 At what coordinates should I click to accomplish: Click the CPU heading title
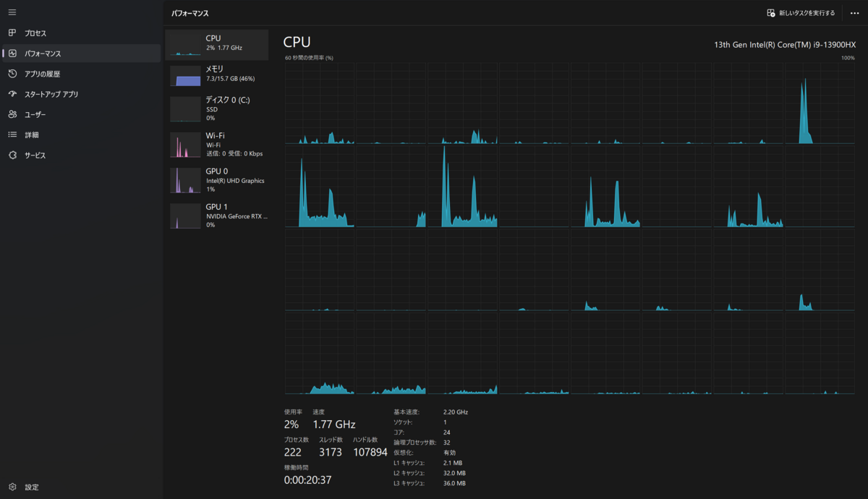tap(297, 42)
